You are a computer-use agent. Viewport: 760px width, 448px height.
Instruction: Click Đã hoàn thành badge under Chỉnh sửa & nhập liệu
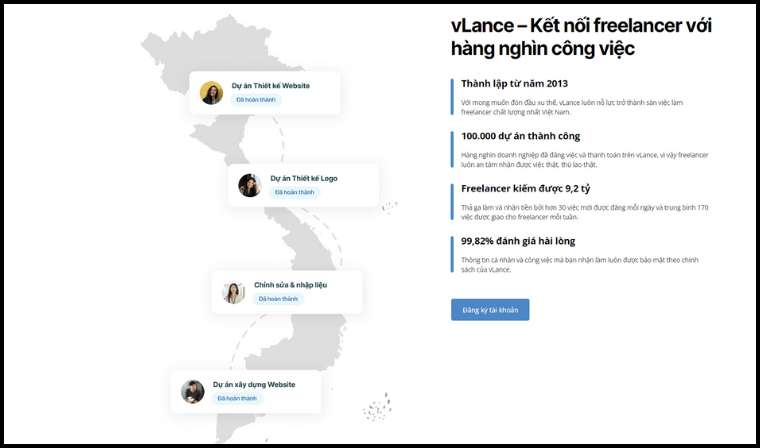pos(278,299)
